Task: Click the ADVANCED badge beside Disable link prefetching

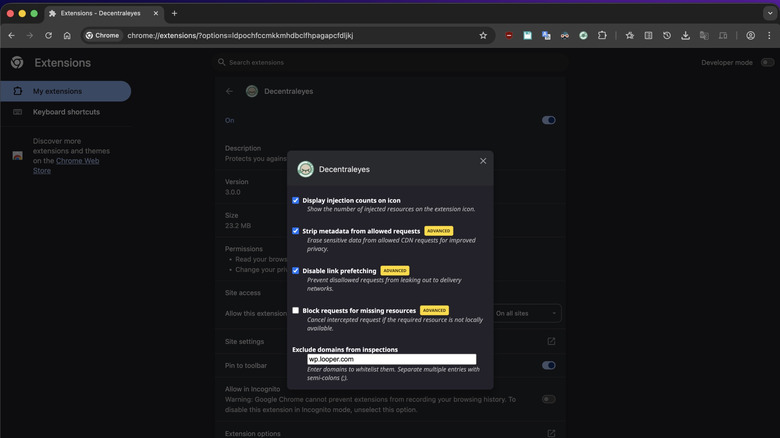Action: point(394,271)
